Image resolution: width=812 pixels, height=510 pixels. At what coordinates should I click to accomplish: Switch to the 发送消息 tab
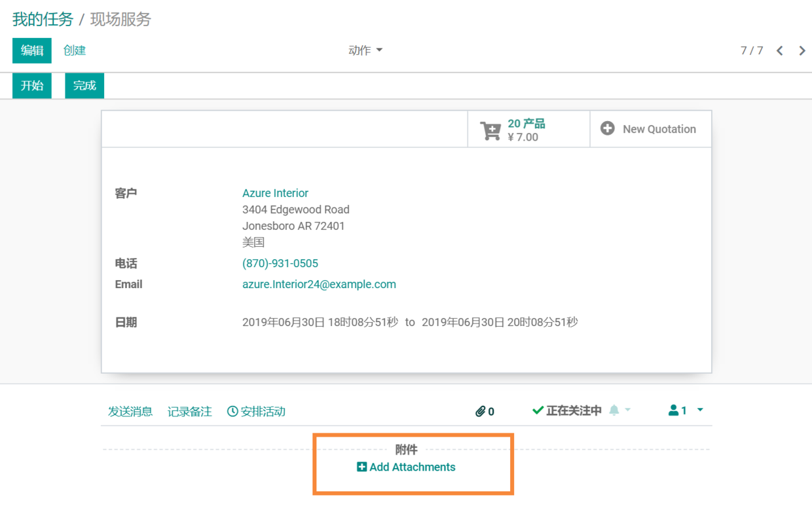(130, 411)
